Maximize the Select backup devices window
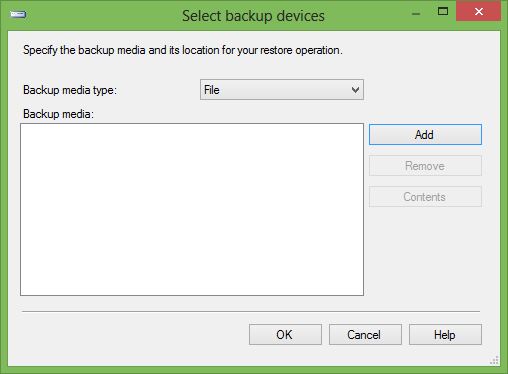The height and width of the screenshot is (374, 508). (x=443, y=12)
